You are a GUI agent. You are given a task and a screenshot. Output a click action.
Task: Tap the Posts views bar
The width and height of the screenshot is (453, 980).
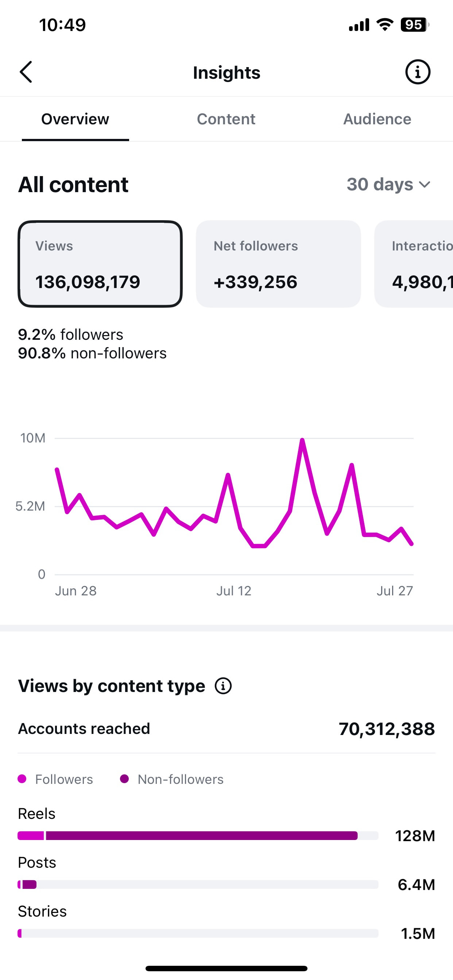(198, 884)
